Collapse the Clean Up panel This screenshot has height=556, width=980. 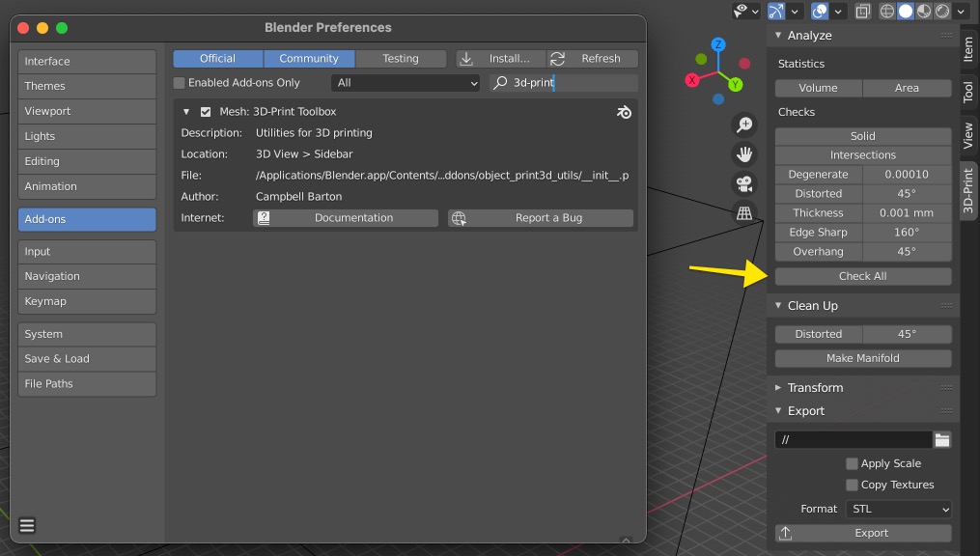coord(778,305)
